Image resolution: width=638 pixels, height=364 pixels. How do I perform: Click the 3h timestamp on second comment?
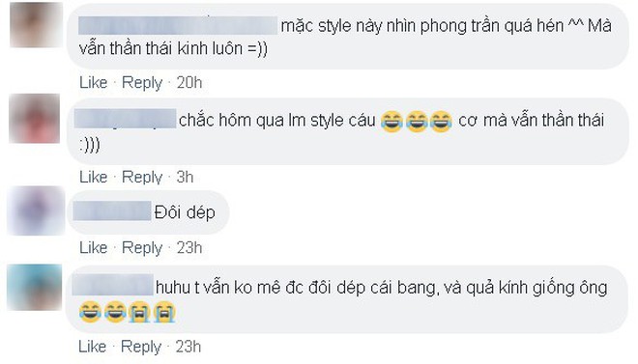point(185,177)
